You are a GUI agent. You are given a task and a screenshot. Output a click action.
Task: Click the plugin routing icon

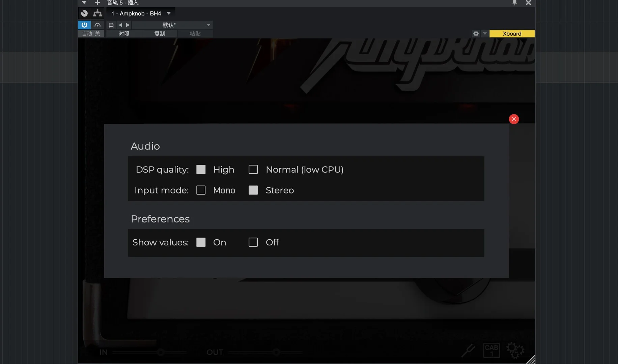[x=97, y=13]
